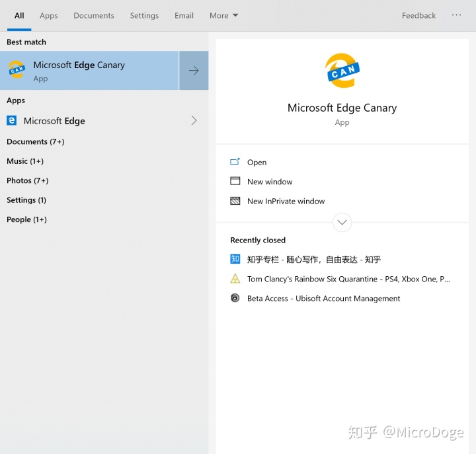476x454 pixels.
Task: Go to the Settings filter tab
Action: [144, 15]
